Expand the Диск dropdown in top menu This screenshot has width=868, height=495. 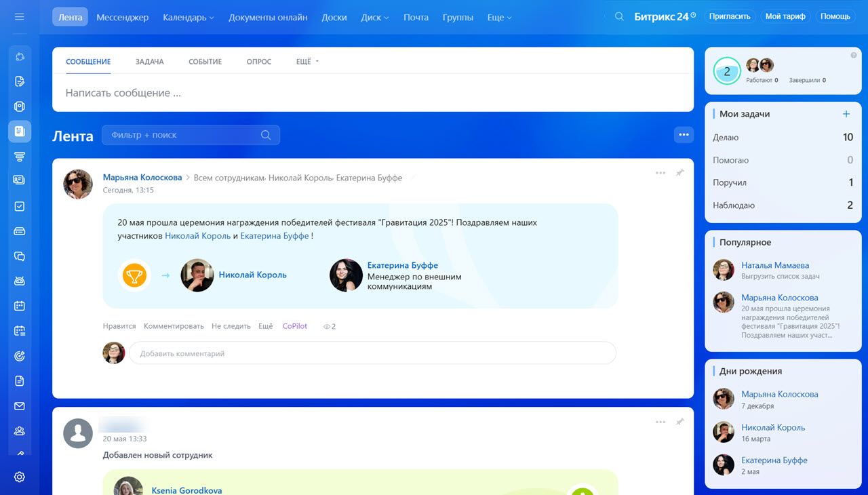point(375,18)
